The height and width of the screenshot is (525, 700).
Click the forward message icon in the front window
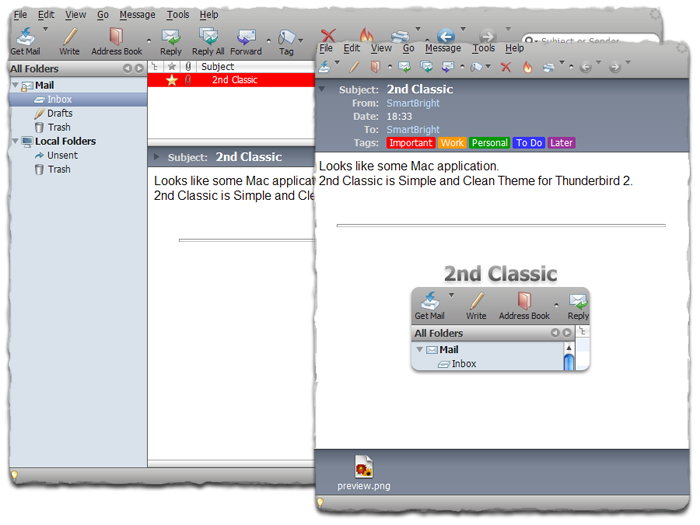pyautogui.click(x=448, y=67)
